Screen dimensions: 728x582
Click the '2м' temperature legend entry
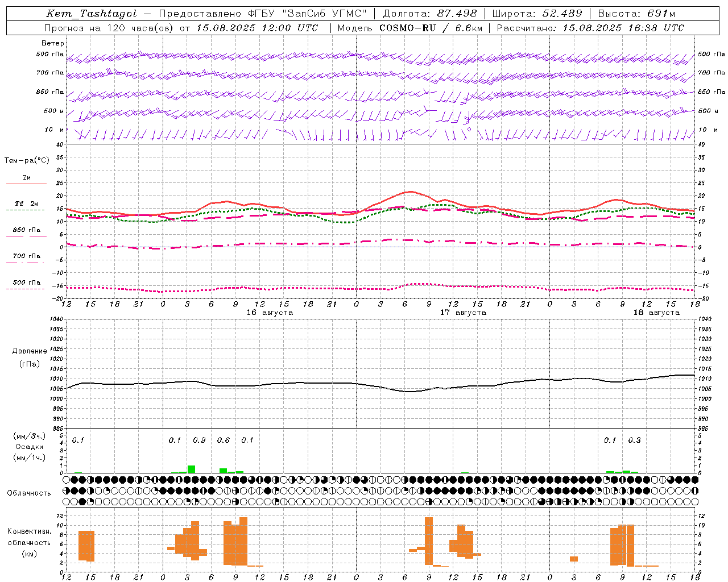(x=27, y=178)
